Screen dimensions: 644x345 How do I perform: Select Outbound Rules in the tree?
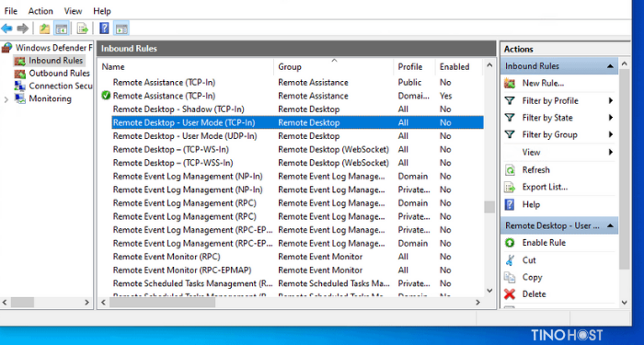[59, 74]
